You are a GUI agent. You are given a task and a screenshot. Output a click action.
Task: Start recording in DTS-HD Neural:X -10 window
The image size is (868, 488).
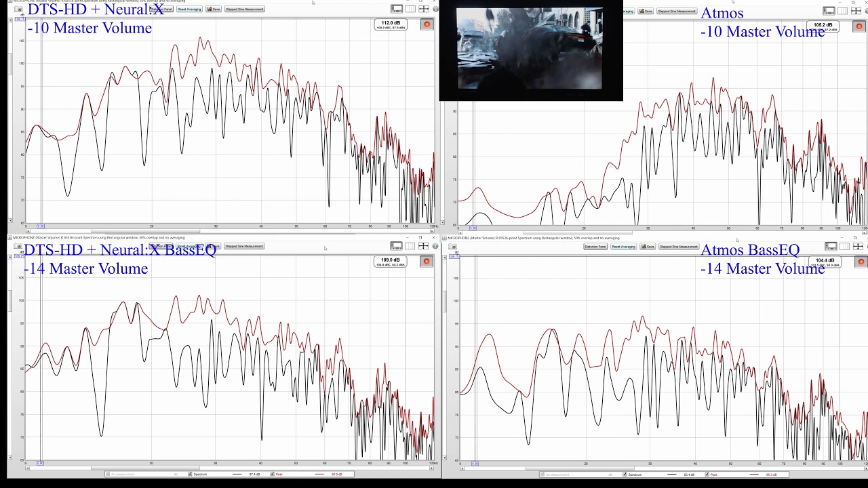[x=427, y=24]
